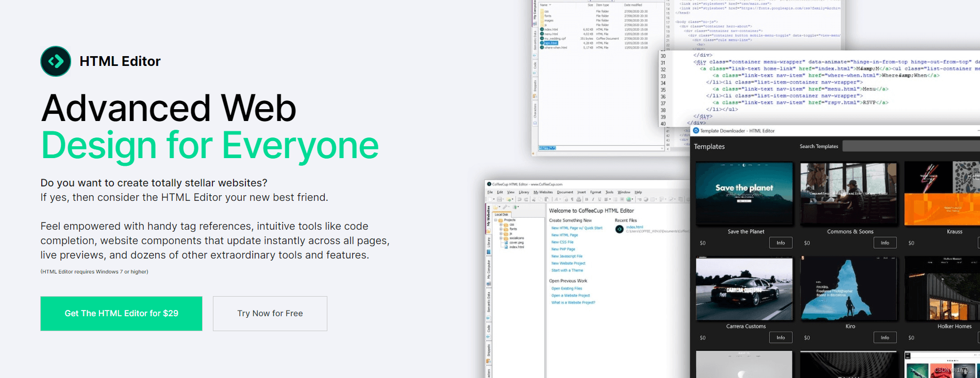Click the Start with a Theme link
This screenshot has height=378, width=980.
point(567,270)
